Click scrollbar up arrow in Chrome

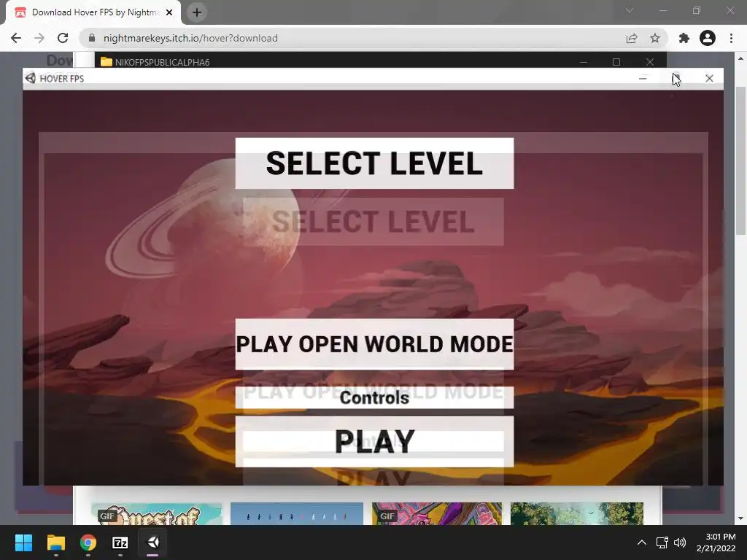click(740, 58)
